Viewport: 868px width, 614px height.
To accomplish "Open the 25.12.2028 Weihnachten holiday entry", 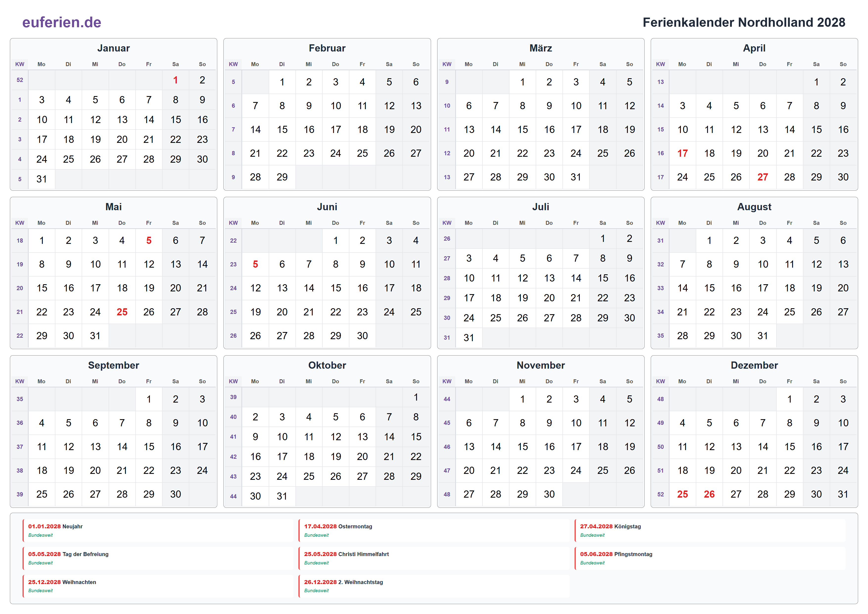I will (158, 586).
